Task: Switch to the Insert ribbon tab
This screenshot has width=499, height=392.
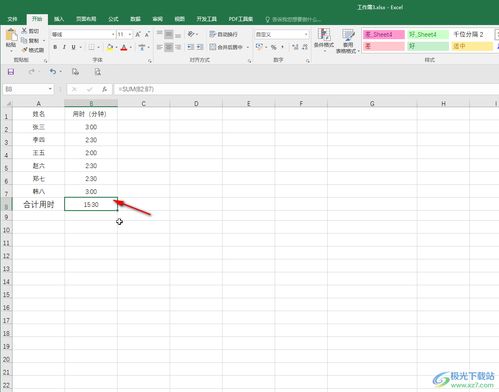Action: 59,19
